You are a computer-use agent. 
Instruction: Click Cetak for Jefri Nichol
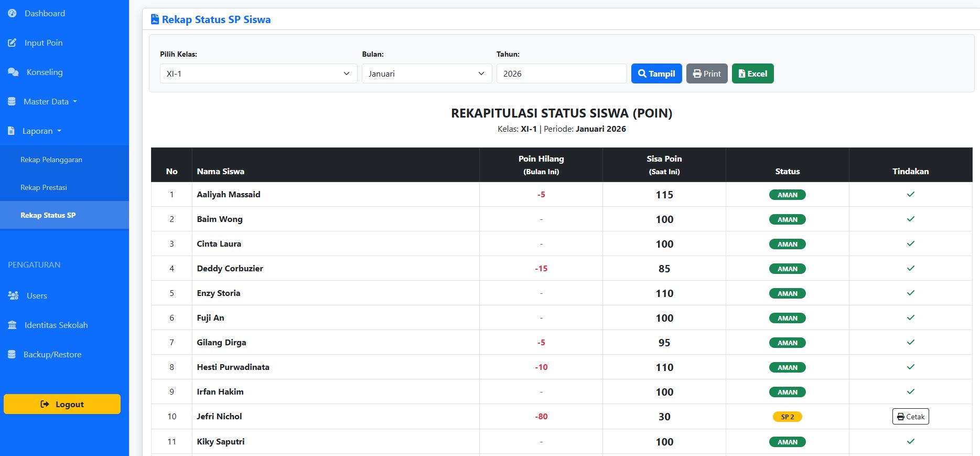[910, 416]
